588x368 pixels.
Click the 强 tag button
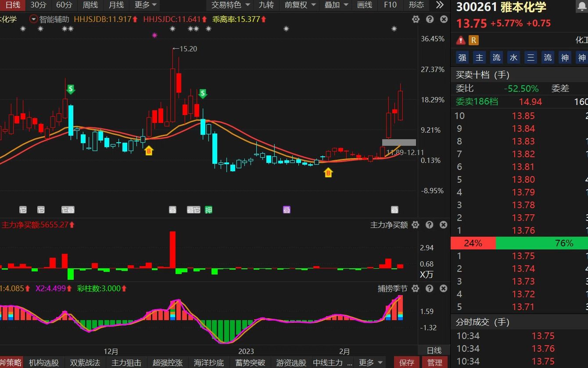tap(462, 58)
